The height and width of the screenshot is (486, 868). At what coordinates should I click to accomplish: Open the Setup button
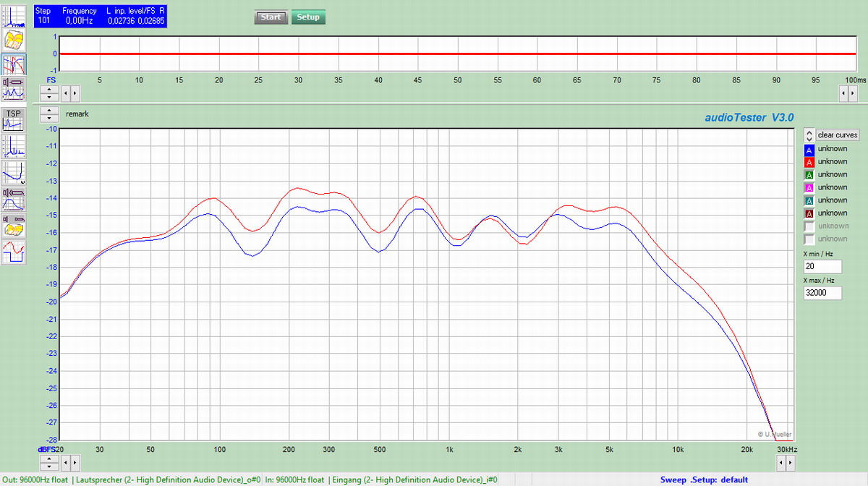[x=308, y=17]
